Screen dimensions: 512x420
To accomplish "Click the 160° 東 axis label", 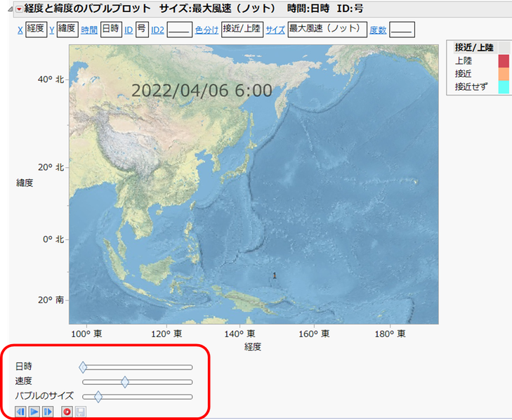I will click(314, 334).
